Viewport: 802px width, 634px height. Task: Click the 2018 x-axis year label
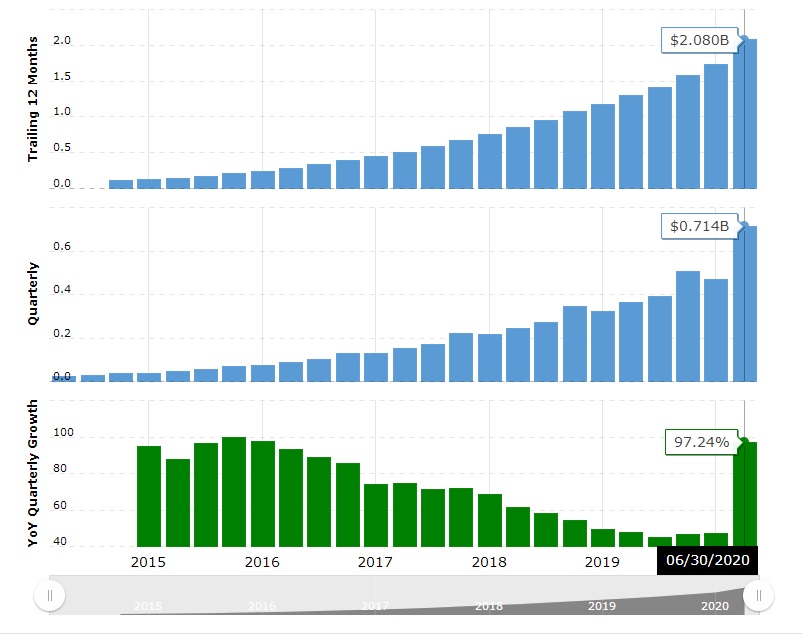point(489,562)
